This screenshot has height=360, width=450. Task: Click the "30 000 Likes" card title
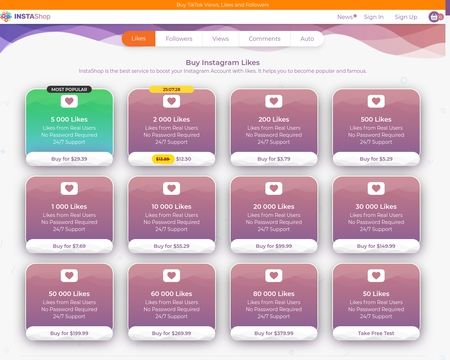point(376,207)
